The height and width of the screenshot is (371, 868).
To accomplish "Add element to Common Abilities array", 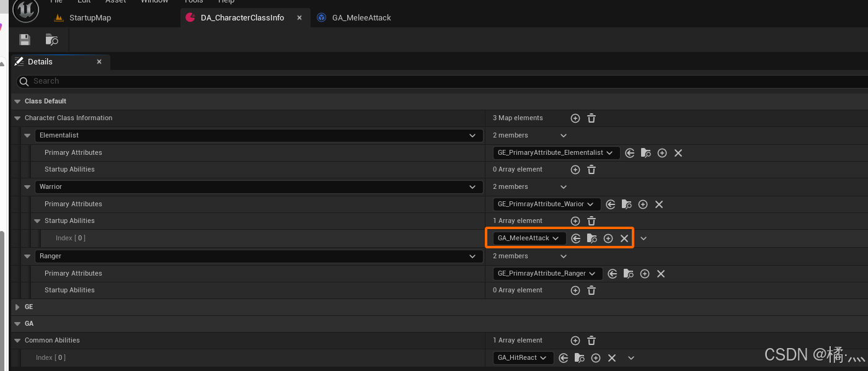I will coord(575,340).
